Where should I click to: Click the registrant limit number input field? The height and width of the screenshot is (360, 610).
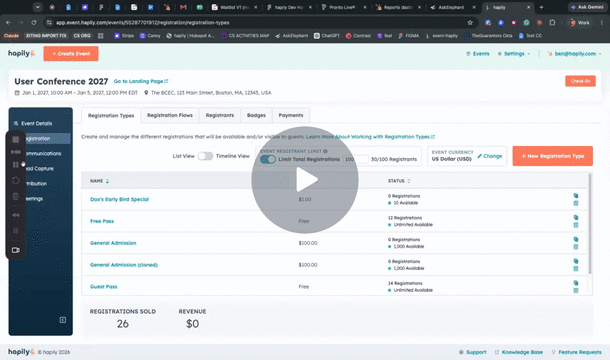tap(356, 159)
